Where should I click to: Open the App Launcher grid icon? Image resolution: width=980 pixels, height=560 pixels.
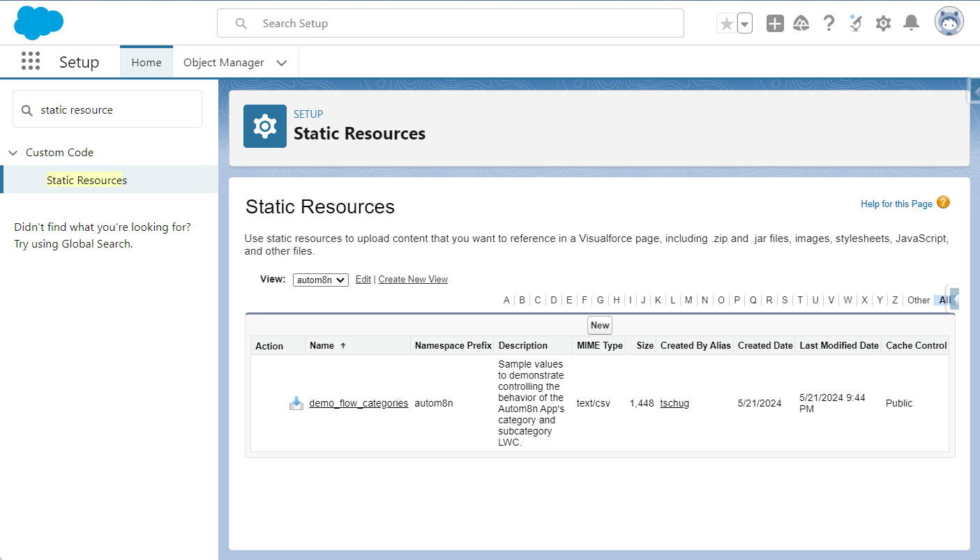tap(31, 61)
